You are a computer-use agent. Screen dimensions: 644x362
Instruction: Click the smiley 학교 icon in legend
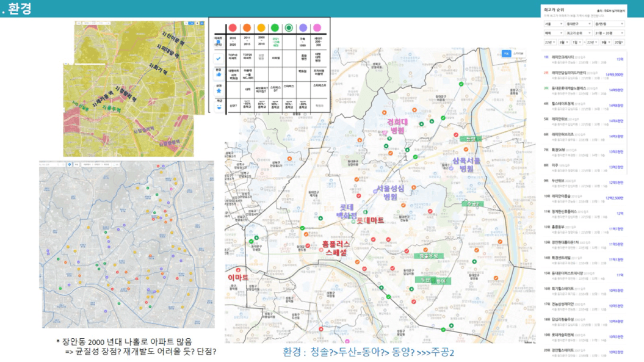click(219, 106)
